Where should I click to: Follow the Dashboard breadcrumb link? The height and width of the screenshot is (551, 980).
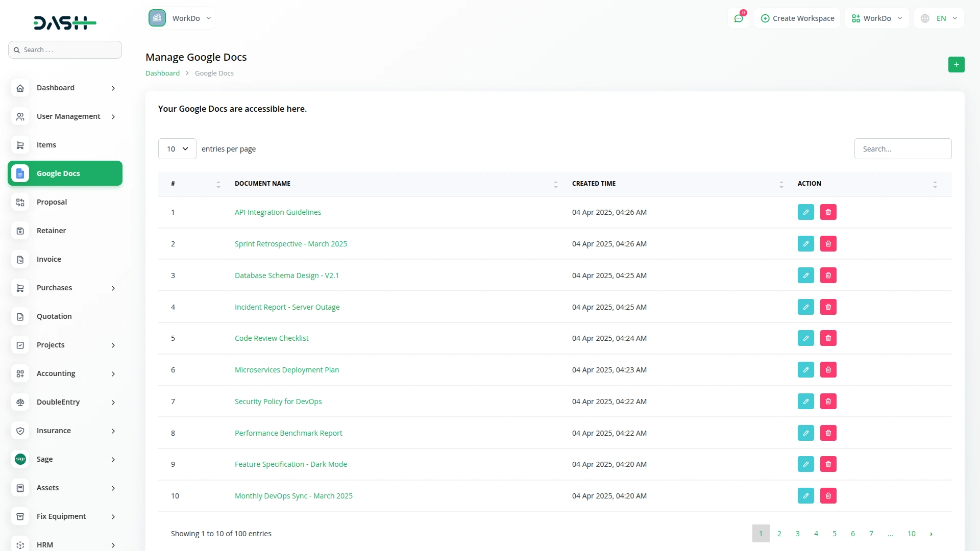coord(162,73)
